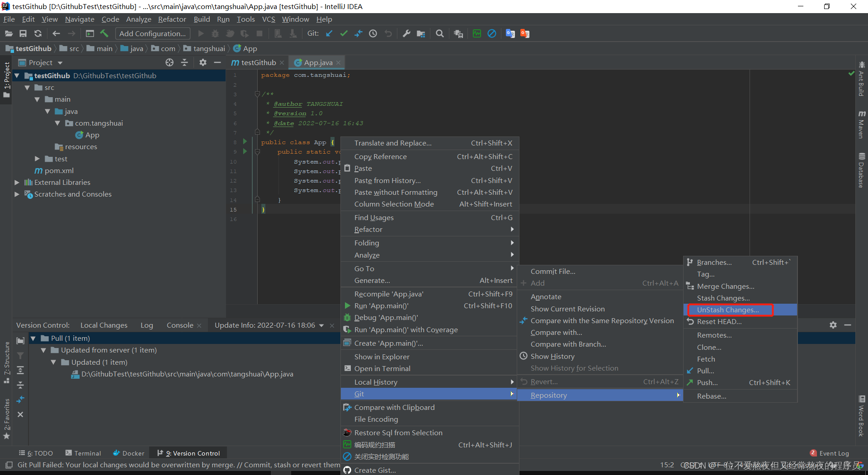Close the App.java editor tab
The width and height of the screenshot is (868, 475).
coord(338,63)
